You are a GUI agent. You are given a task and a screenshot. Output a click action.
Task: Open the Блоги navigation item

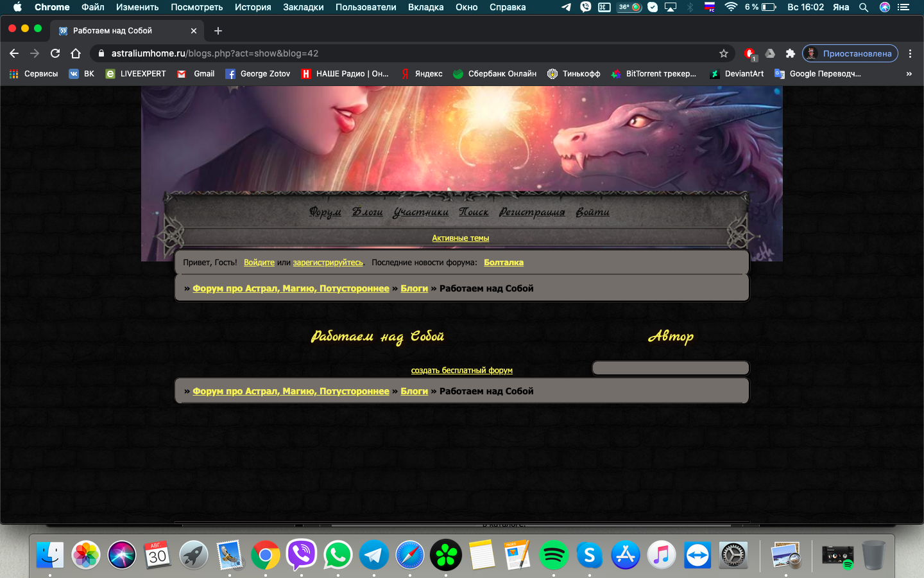click(368, 212)
